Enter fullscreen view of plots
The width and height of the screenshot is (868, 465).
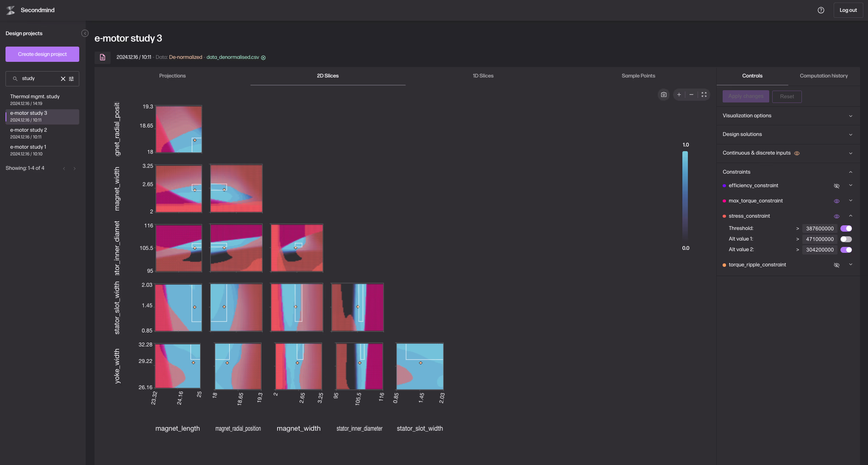pyautogui.click(x=704, y=95)
